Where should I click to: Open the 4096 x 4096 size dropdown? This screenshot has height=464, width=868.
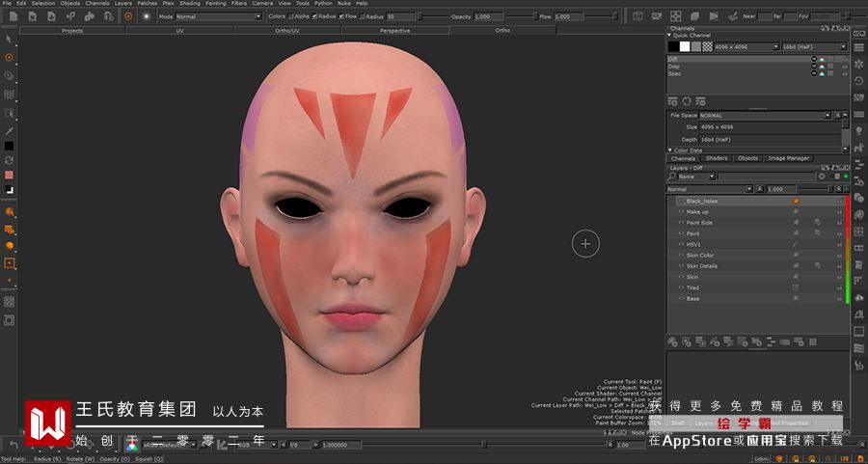(746, 47)
